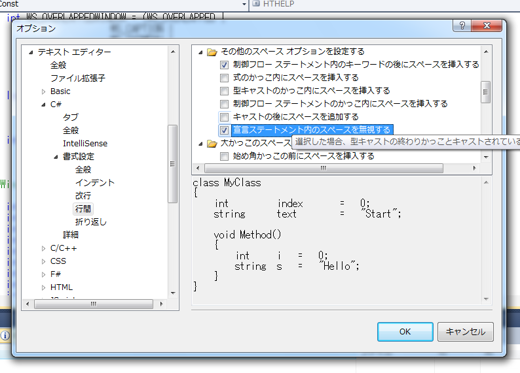Click tree panel vertical scrollbar thumb
520x373 pixels.
pos(172,163)
